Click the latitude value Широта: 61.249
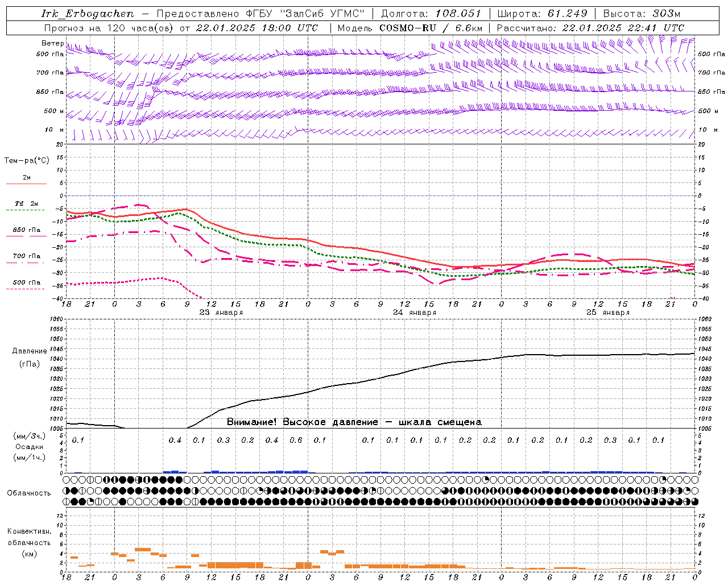728x582 pixels. (542, 14)
